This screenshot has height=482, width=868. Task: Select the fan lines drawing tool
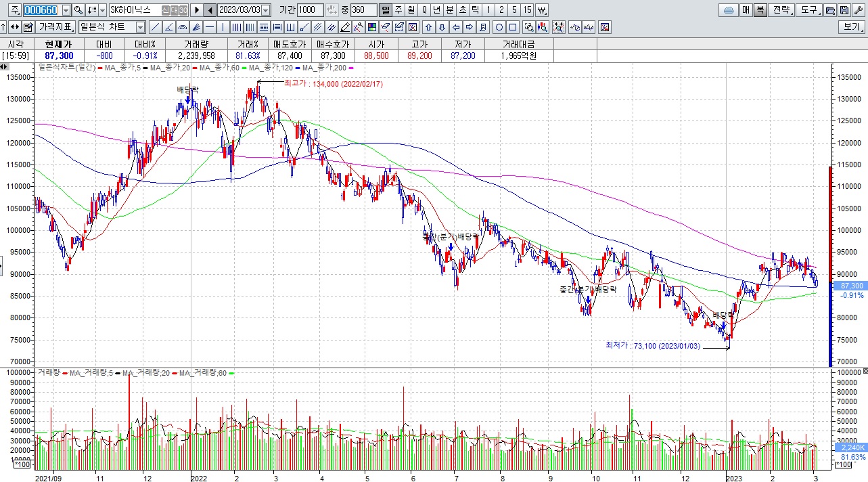196,27
